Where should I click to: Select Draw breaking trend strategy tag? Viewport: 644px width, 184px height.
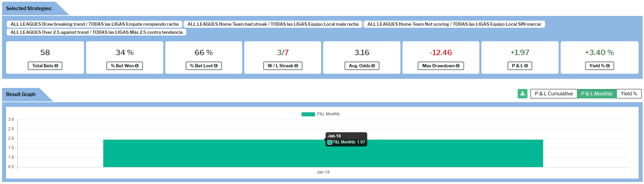[95, 24]
